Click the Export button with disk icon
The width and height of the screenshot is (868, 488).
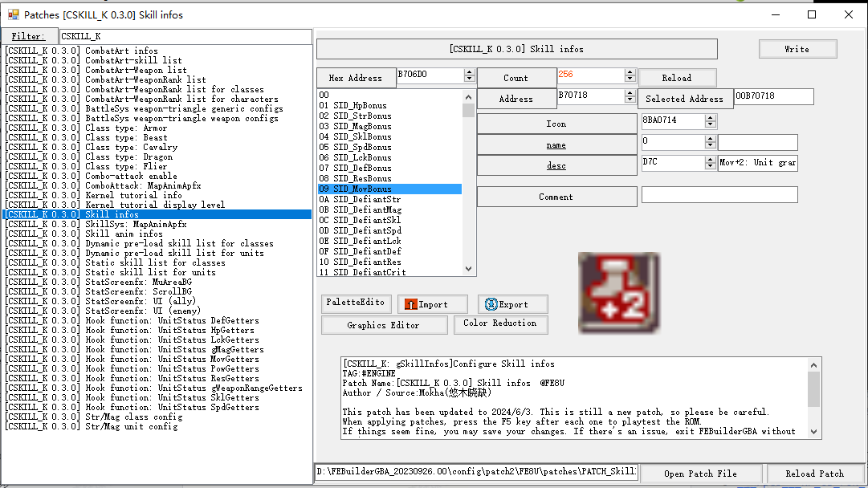513,304
